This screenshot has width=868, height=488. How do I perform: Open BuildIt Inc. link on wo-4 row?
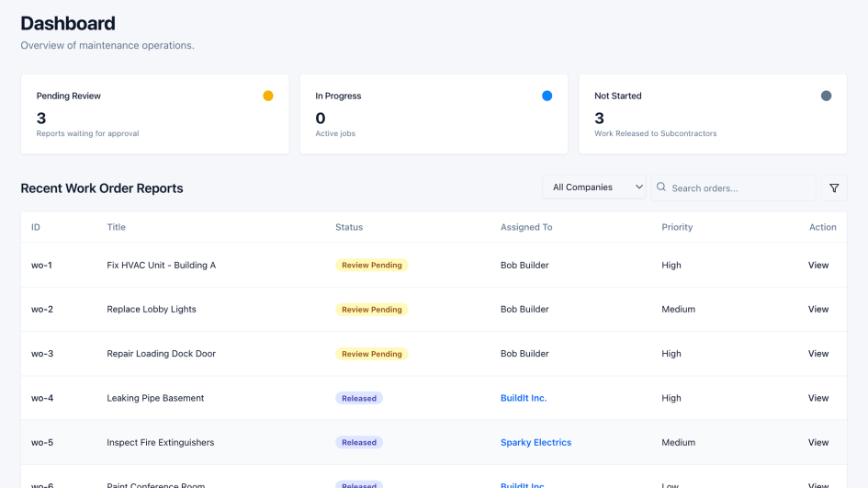coord(524,398)
